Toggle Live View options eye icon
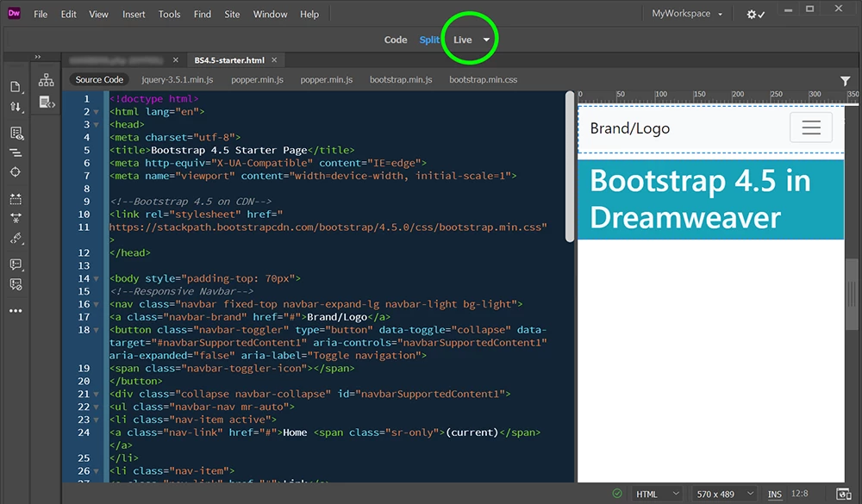 [16, 133]
